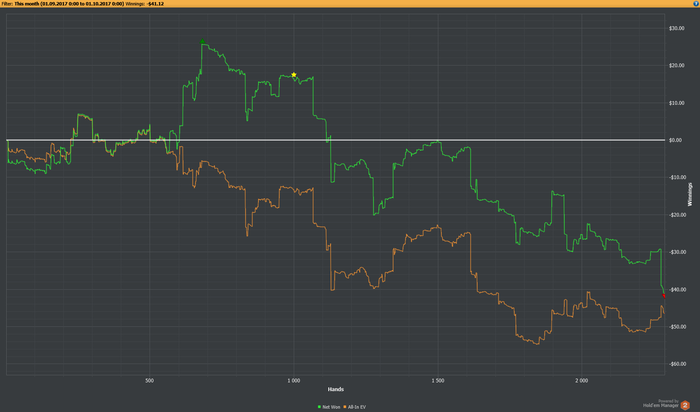Click the filter text 'This month (01.09.2017...)'
The image size is (700, 412).
69,4
